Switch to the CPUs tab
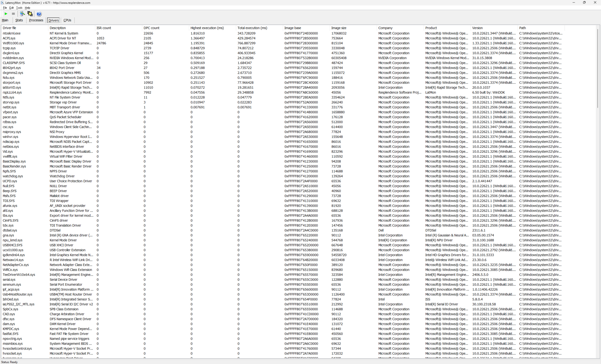Viewport: 601px width, 364px height. pyautogui.click(x=67, y=20)
